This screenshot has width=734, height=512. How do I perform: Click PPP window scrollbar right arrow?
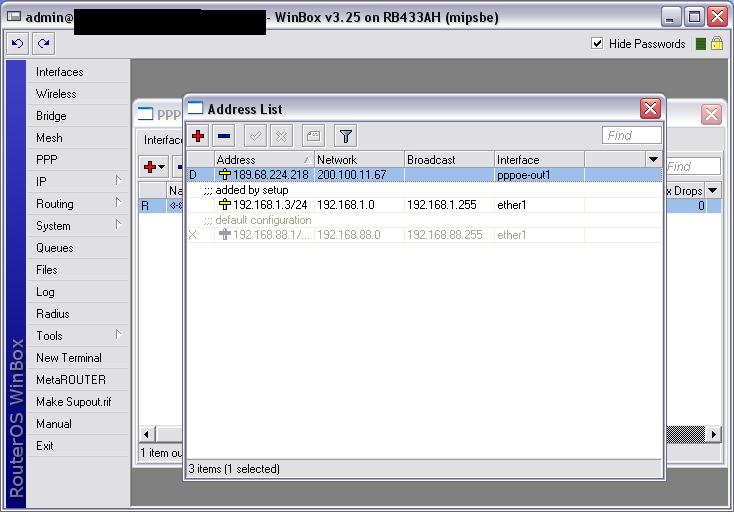713,434
